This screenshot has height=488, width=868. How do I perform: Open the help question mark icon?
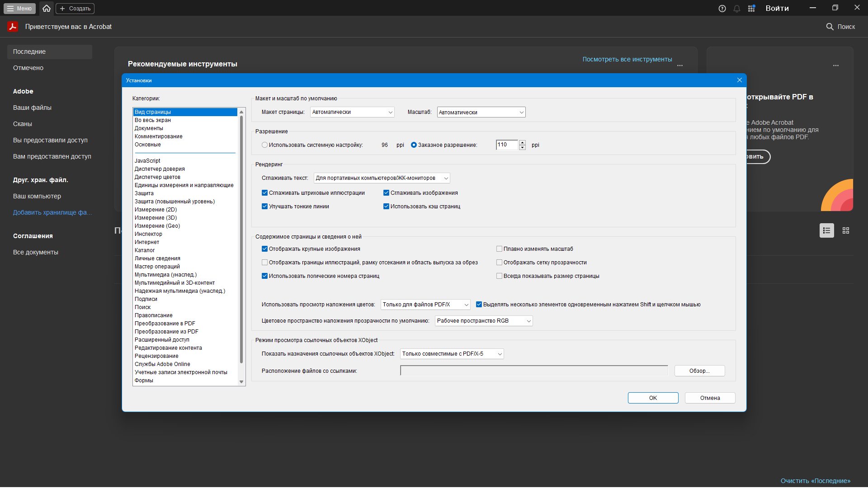[x=722, y=8]
